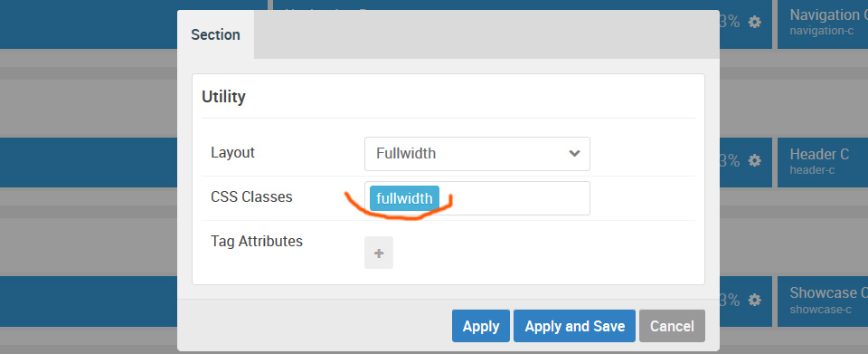Select the Showcase C particle block

tap(823, 301)
